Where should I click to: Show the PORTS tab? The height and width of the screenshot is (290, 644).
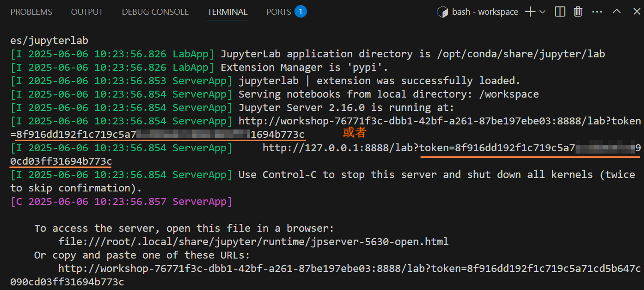(279, 12)
